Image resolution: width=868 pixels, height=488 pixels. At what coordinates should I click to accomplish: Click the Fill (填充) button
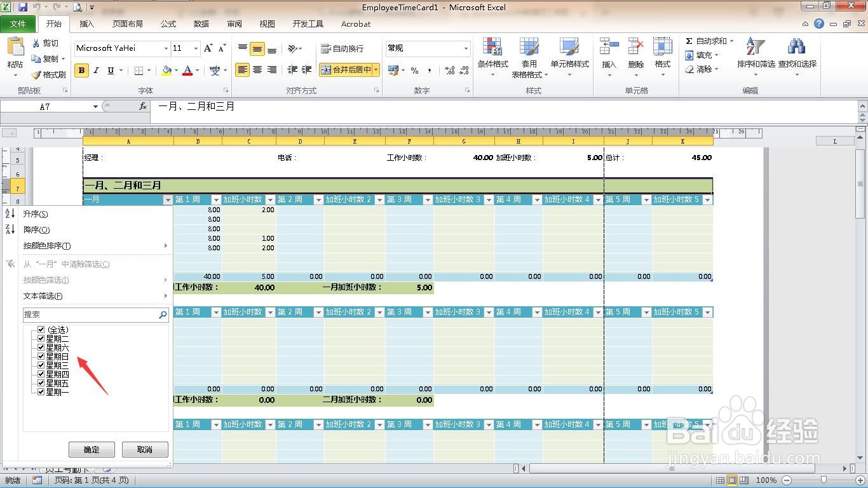tap(702, 55)
